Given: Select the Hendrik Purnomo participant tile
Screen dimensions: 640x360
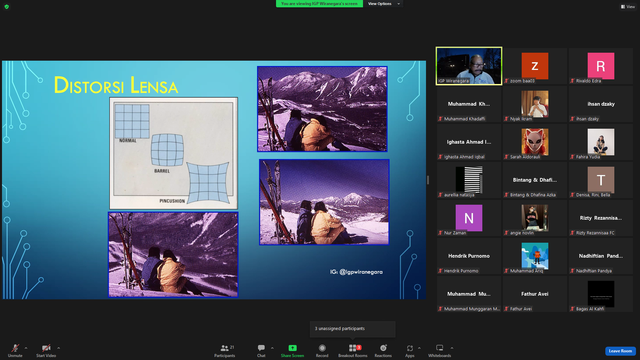Looking at the screenshot, I should pyautogui.click(x=469, y=256).
